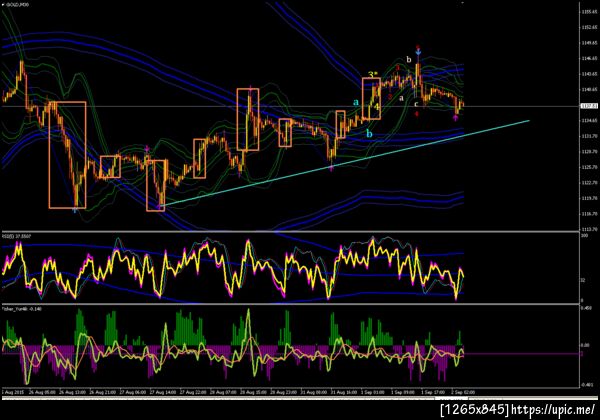Image resolution: width=600 pixels, height=420 pixels.
Task: Select the yellow "4" wave label
Action: coord(376,106)
